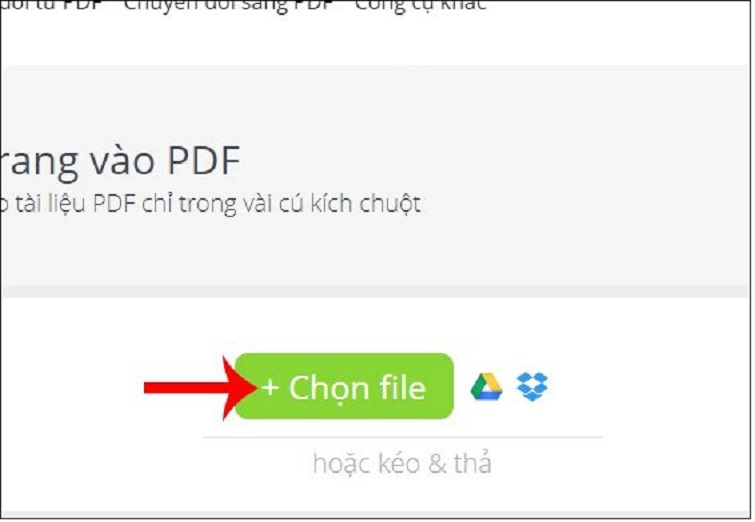Upload a file from Google Drive
The image size is (755, 522).
[x=486, y=386]
